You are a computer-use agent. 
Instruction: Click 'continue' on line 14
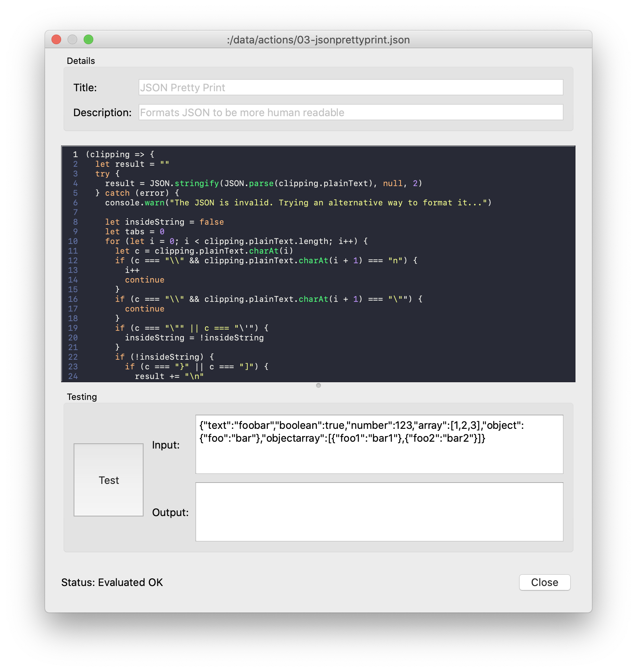tap(145, 280)
